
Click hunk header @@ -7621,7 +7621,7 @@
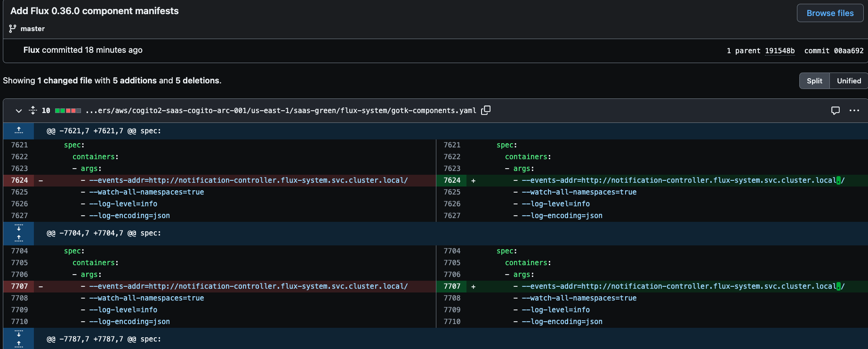pos(104,131)
